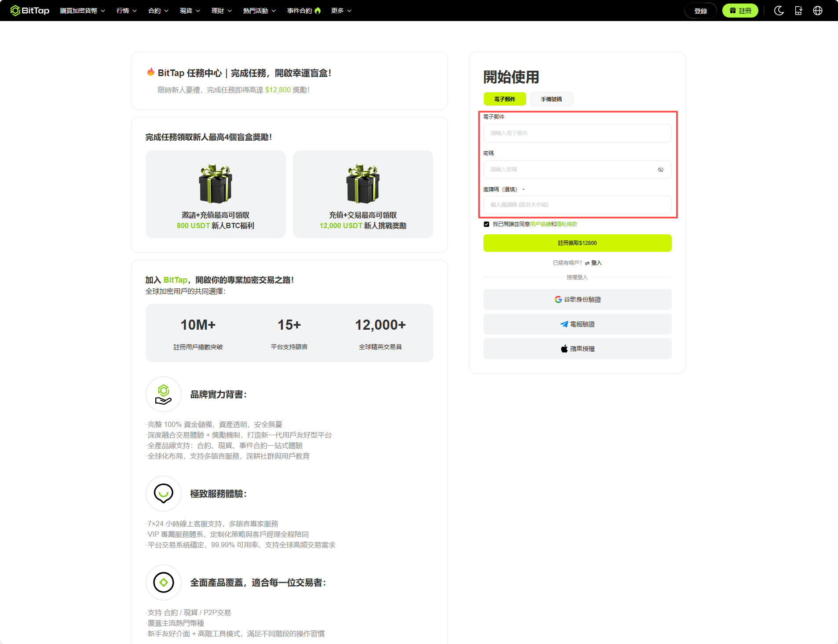Click the 請輸入密碼 password field
The width and height of the screenshot is (838, 644).
pyautogui.click(x=578, y=170)
